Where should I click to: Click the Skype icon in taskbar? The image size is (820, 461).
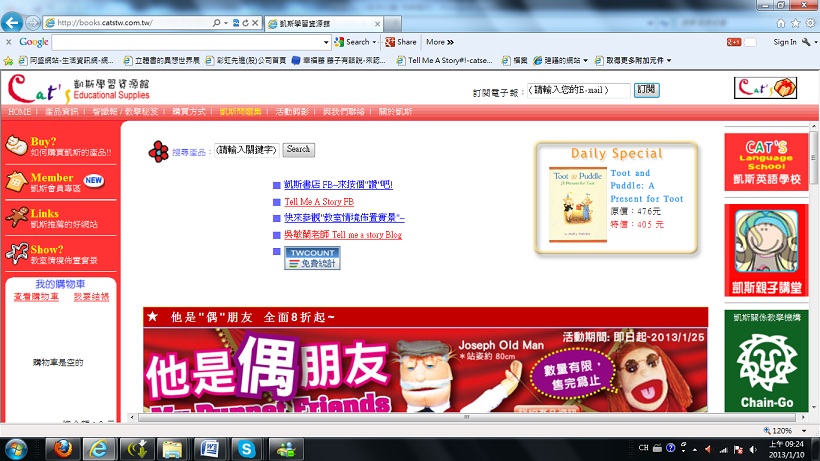pos(246,447)
